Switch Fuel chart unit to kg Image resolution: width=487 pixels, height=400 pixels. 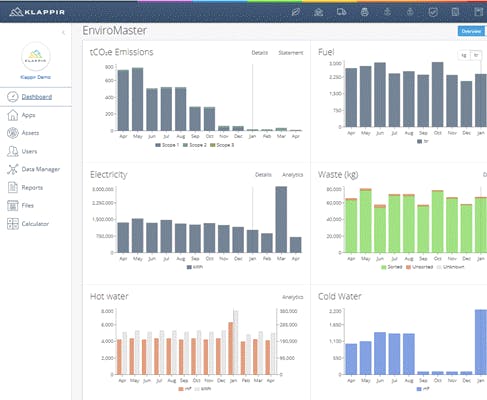point(464,55)
